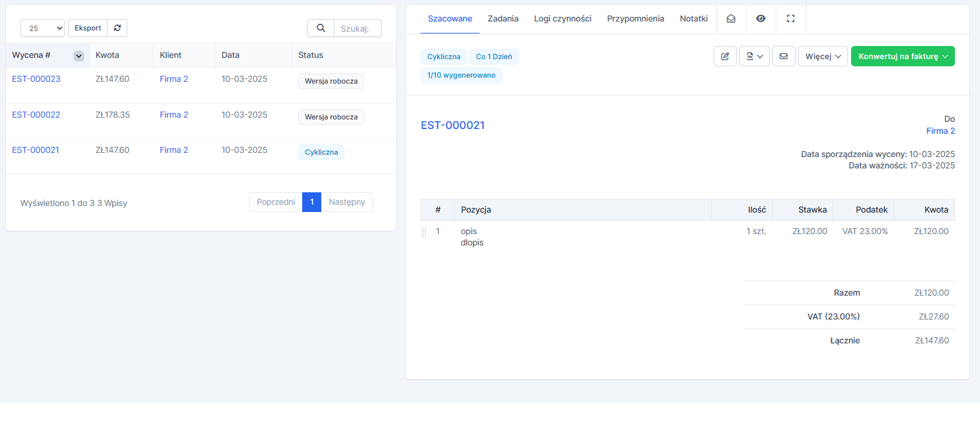The image size is (980, 421).
Task: Click the send email envelope icon
Action: pyautogui.click(x=784, y=56)
